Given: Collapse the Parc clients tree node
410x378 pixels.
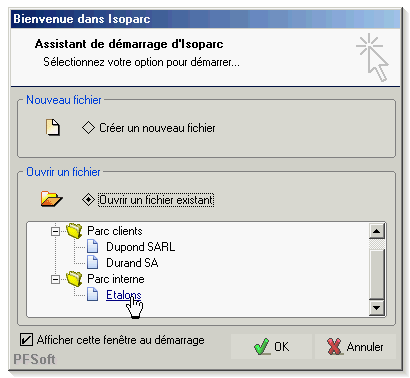Looking at the screenshot, I should point(55,231).
